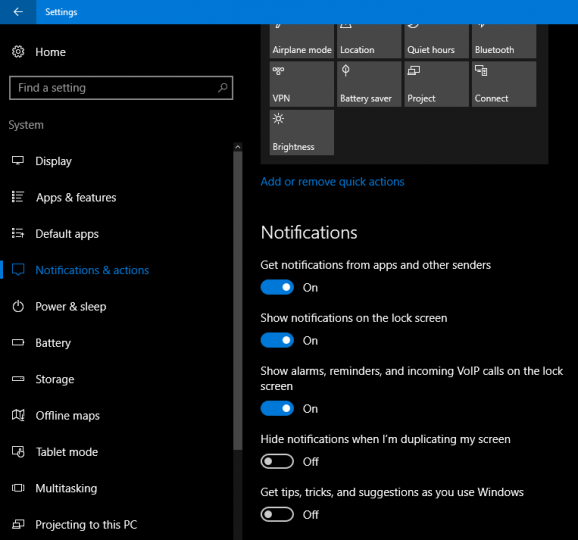Click the Find a setting search box
The width and height of the screenshot is (578, 540).
[x=121, y=88]
